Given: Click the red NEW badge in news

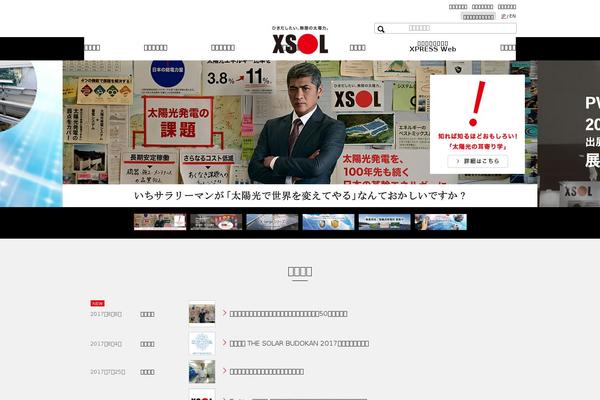Looking at the screenshot, I should [x=97, y=303].
